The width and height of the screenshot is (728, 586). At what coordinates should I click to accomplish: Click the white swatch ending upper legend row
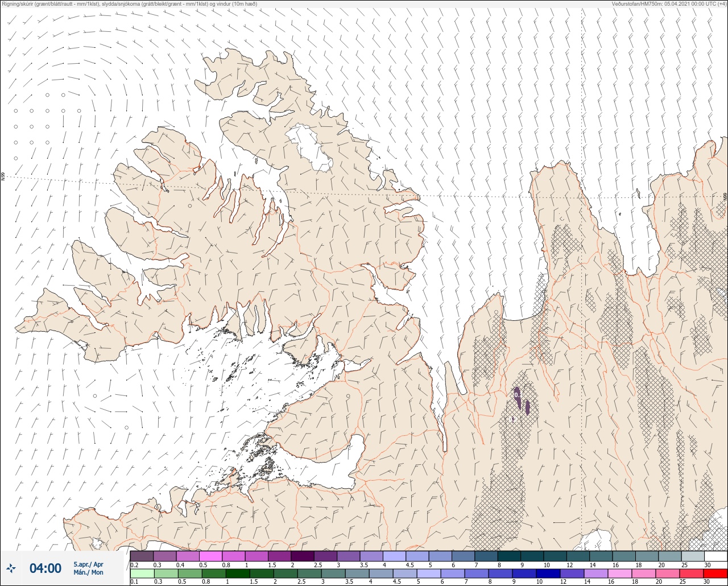(715, 556)
